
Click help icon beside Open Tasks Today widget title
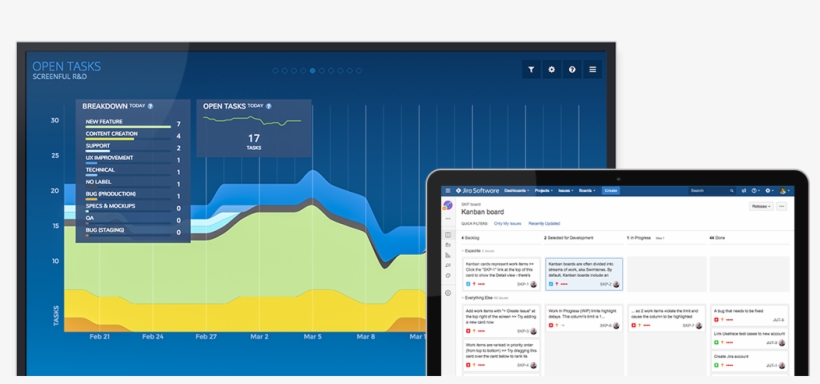[268, 106]
